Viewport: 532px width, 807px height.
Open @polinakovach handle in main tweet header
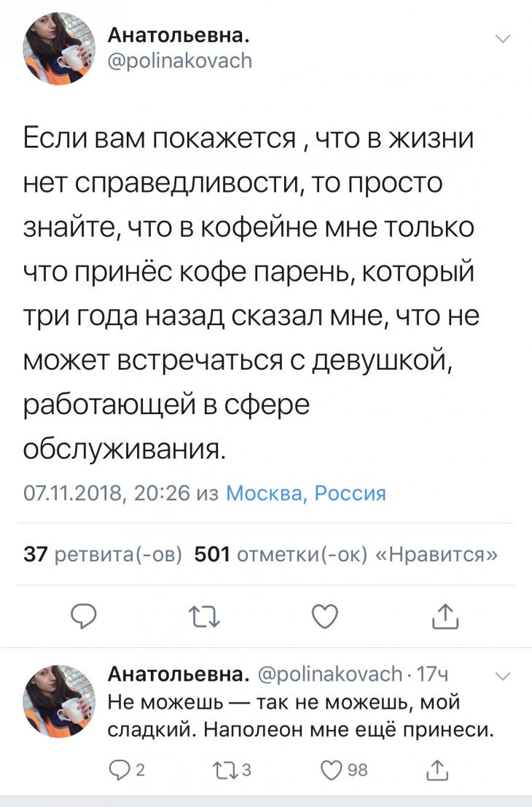coord(179,61)
